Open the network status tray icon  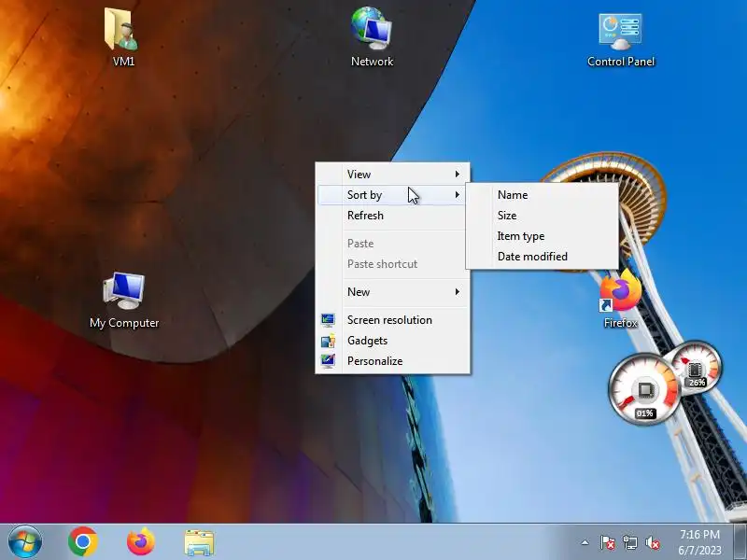(629, 542)
